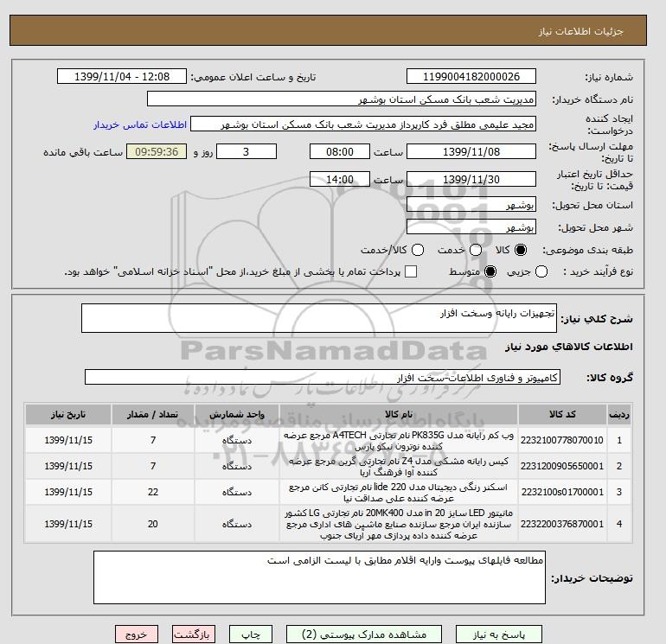Viewport: 666px width, 644px height.
Task: Choose the جزیی purchase type
Action: click(541, 271)
